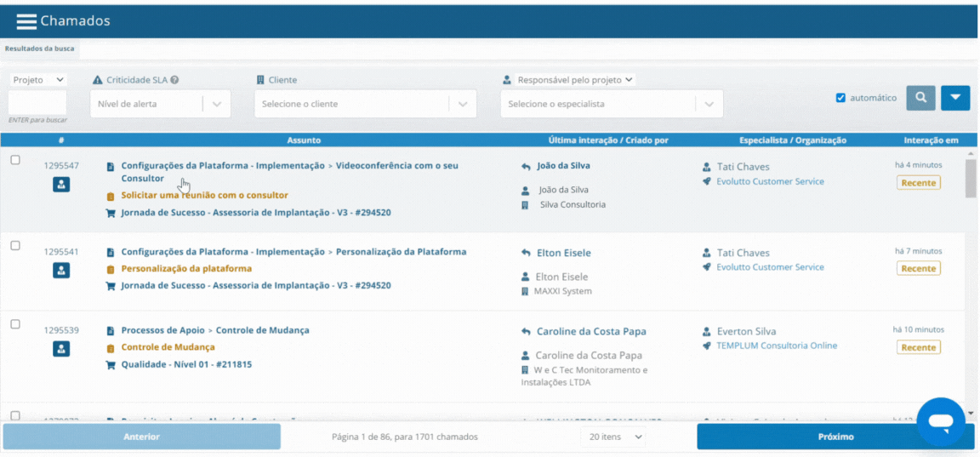This screenshot has height=457, width=980.
Task: Switch to Resultados da busca tab
Action: (x=39, y=49)
